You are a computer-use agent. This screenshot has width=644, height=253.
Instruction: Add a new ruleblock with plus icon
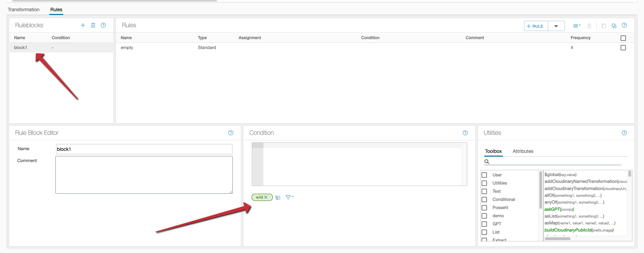tap(83, 25)
